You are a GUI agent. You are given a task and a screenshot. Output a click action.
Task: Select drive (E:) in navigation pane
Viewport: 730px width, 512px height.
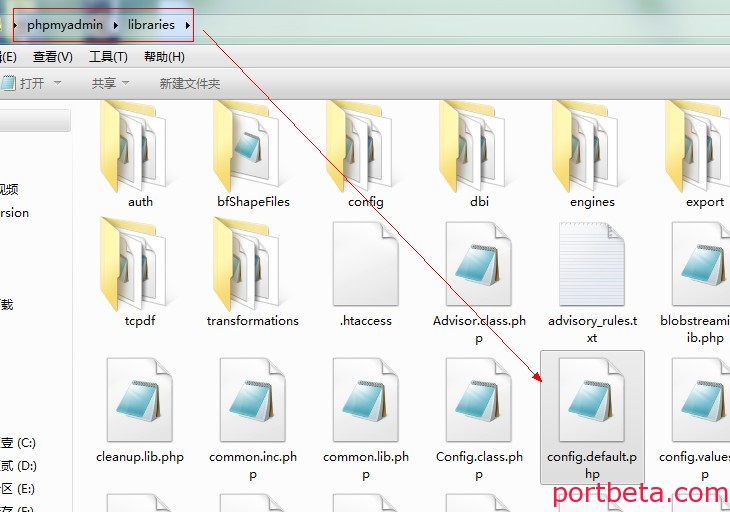pos(18,488)
